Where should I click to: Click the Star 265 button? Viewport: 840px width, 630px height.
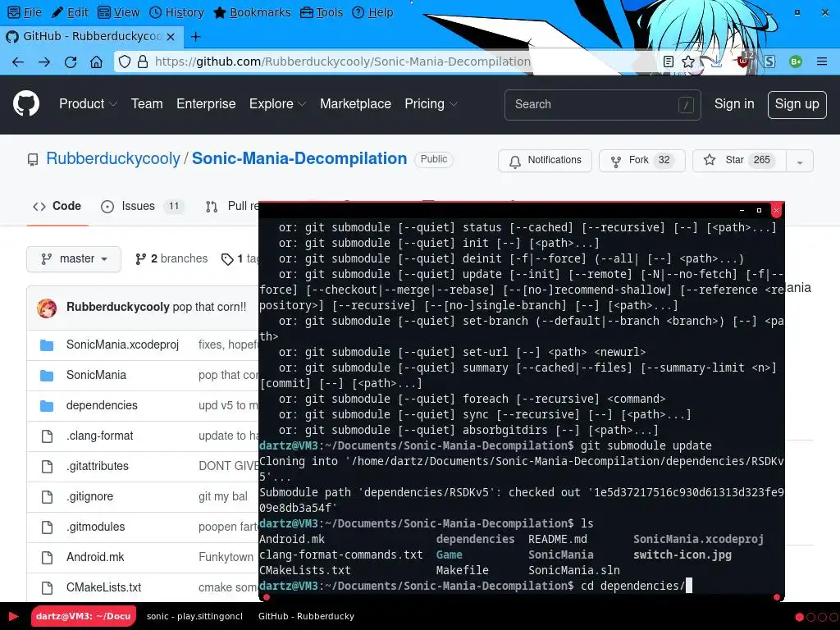pyautogui.click(x=739, y=161)
